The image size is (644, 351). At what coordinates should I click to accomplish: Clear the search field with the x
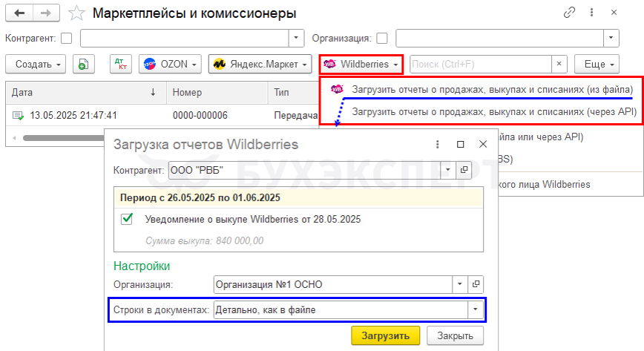pyautogui.click(x=559, y=64)
